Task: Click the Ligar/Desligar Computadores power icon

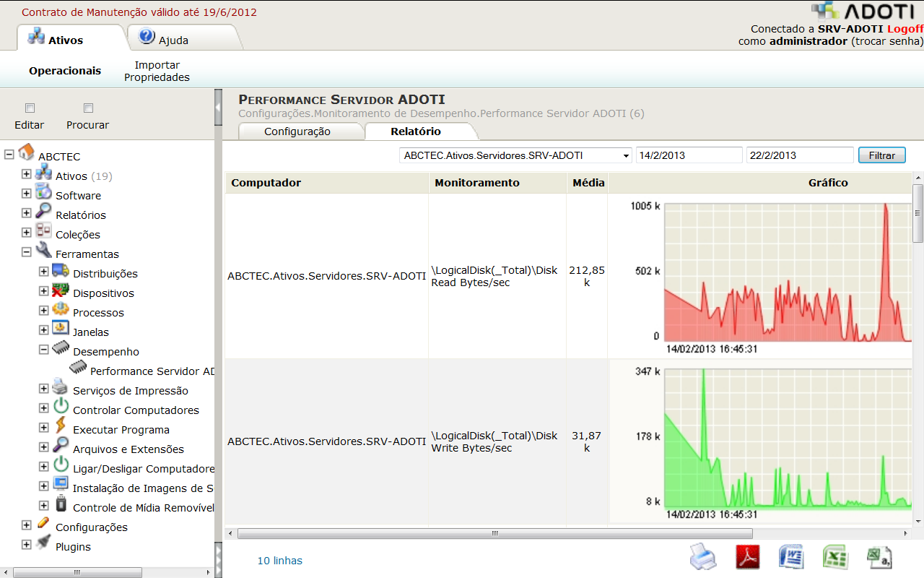Action: tap(61, 465)
